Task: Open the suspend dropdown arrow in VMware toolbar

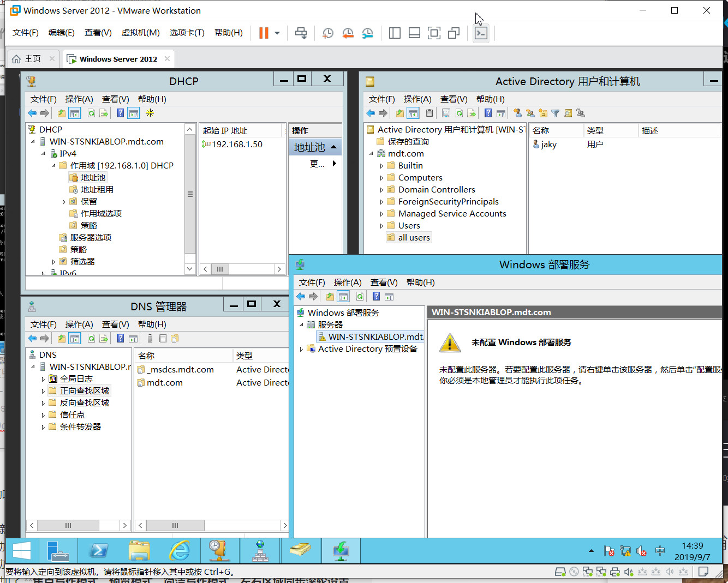Action: 277,33
